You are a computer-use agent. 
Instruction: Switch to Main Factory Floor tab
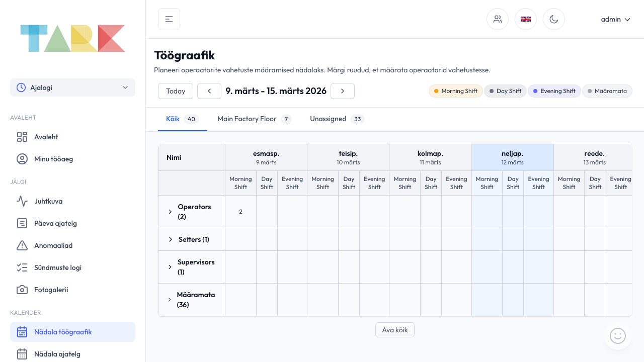point(254,119)
